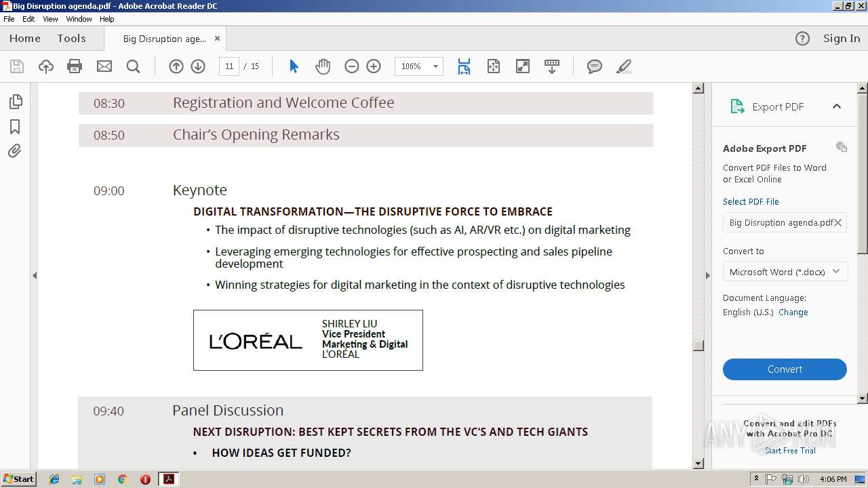The width and height of the screenshot is (868, 488).
Task: Open the Bookmarks panel
Action: click(15, 127)
